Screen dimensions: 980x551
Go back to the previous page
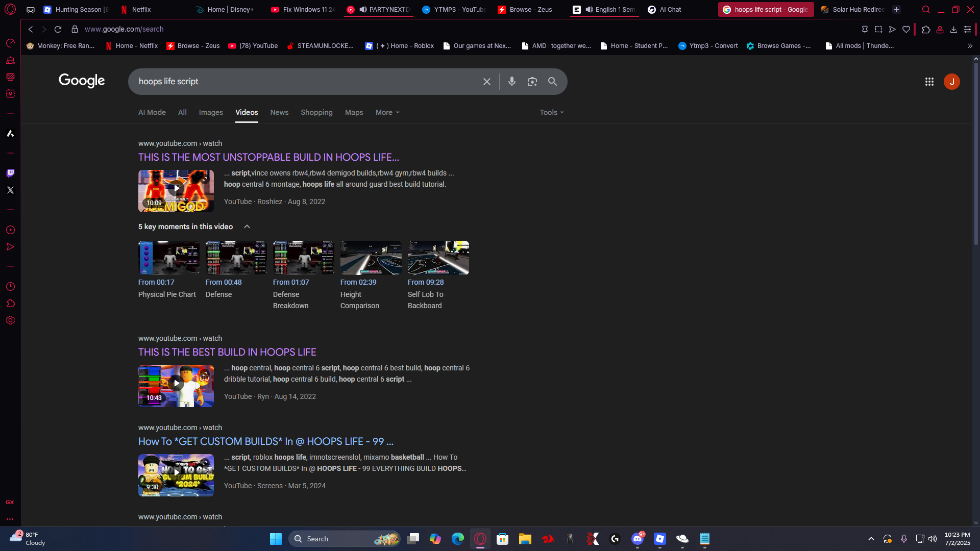[x=31, y=29]
